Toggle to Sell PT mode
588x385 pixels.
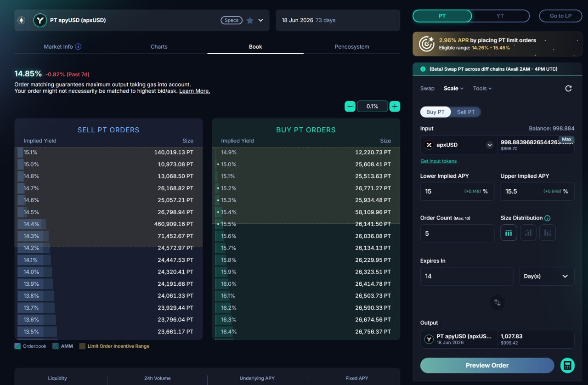(x=466, y=112)
